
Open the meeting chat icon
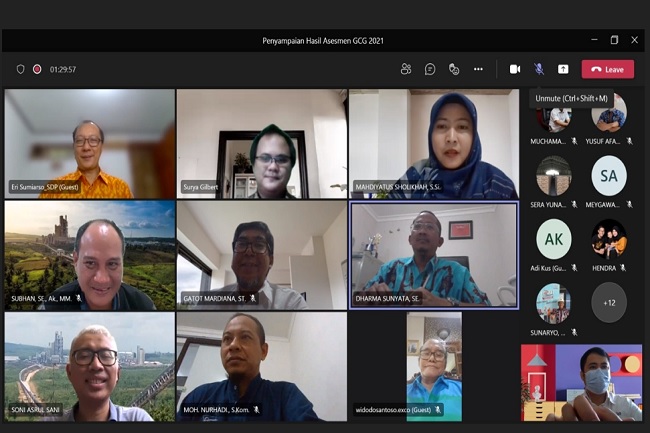click(430, 69)
